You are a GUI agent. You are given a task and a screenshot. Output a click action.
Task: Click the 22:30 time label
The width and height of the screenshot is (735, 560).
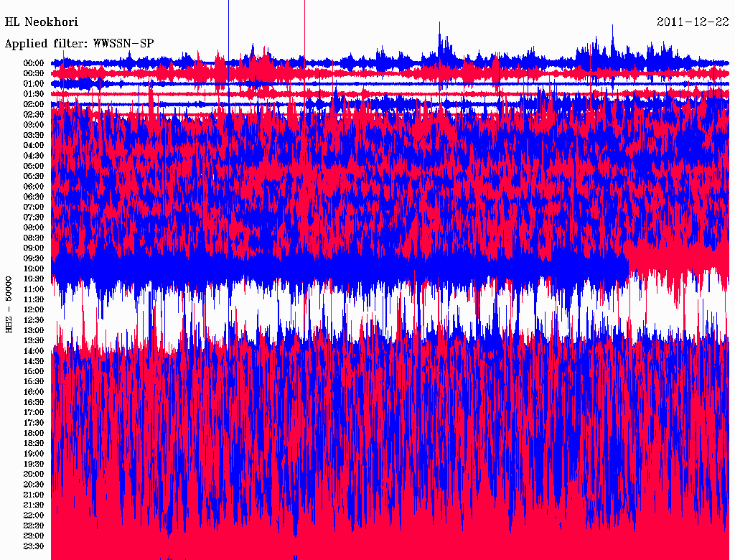(34, 526)
